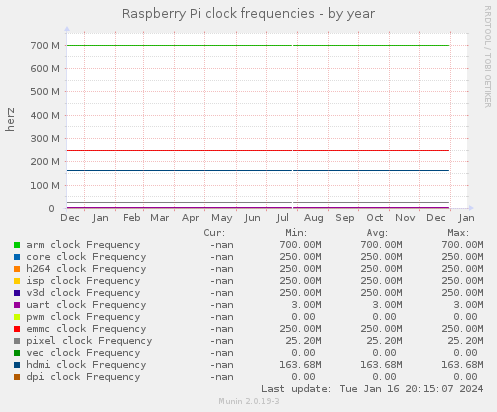Click the 'Apr' x-axis month label
Image resolution: width=497 pixels, height=412 pixels.
(x=190, y=218)
